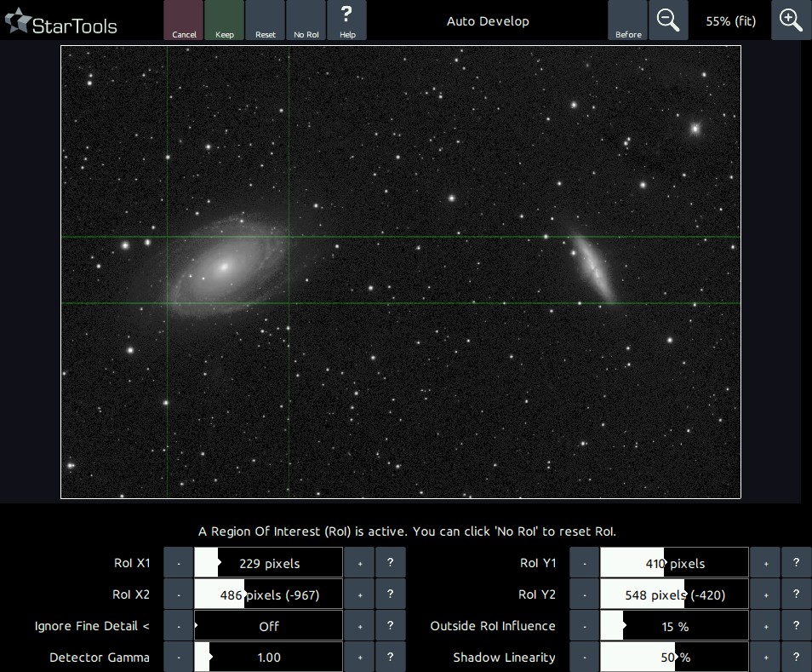This screenshot has width=812, height=672.
Task: Show help for RoI X1 parameter
Action: click(390, 563)
